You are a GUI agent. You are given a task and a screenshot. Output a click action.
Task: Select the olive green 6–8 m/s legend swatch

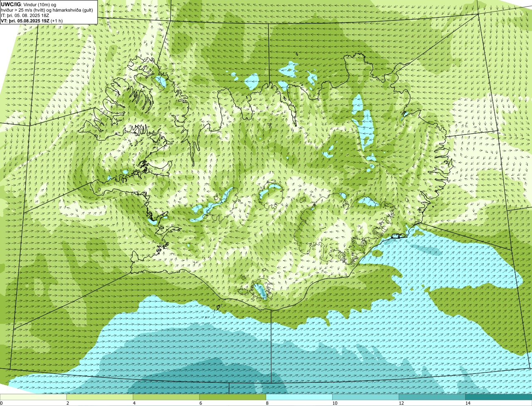233,397
